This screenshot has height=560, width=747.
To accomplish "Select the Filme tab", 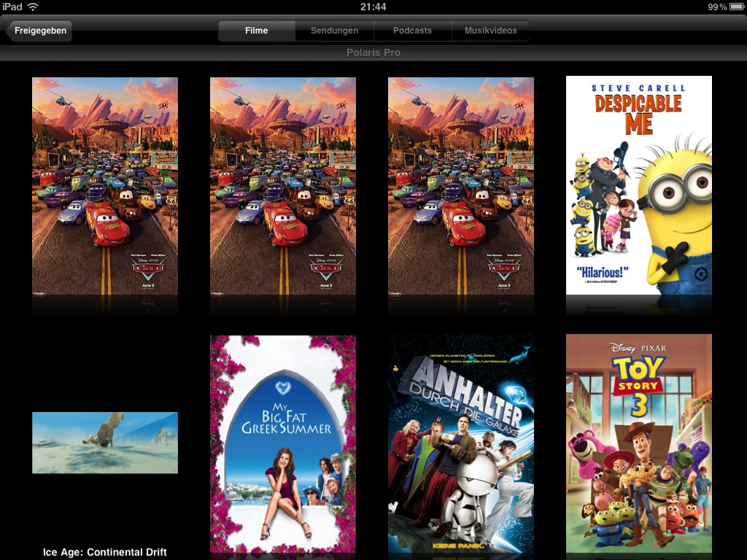I will (257, 31).
